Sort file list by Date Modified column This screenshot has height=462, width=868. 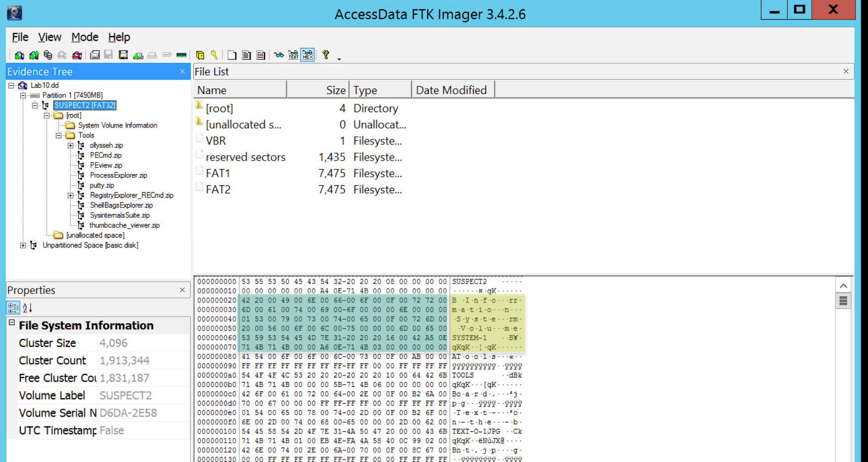451,90
